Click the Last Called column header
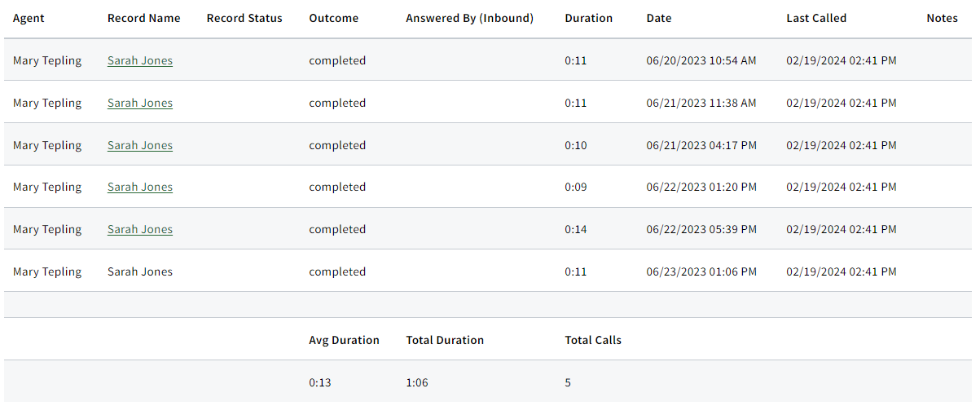The height and width of the screenshot is (406, 980). coord(816,18)
